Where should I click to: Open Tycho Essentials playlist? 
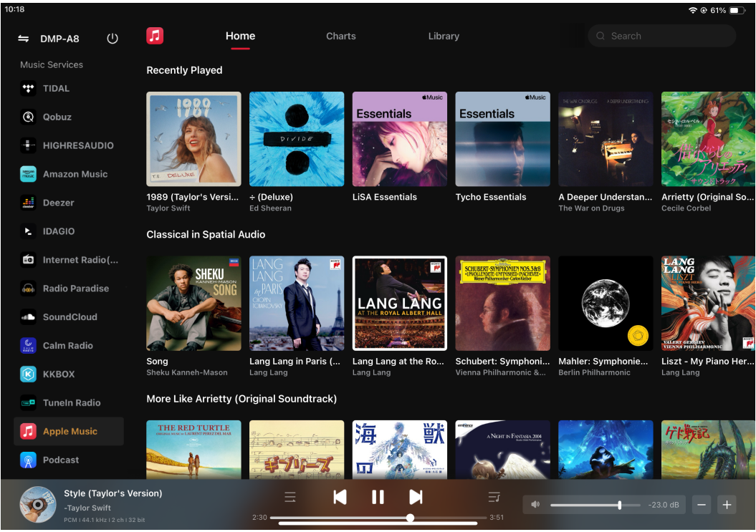[x=502, y=139]
